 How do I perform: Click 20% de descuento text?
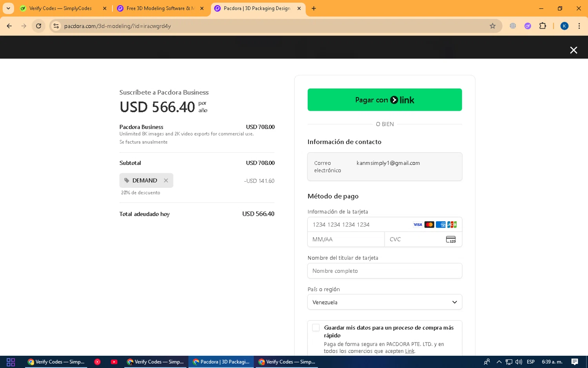140,193
